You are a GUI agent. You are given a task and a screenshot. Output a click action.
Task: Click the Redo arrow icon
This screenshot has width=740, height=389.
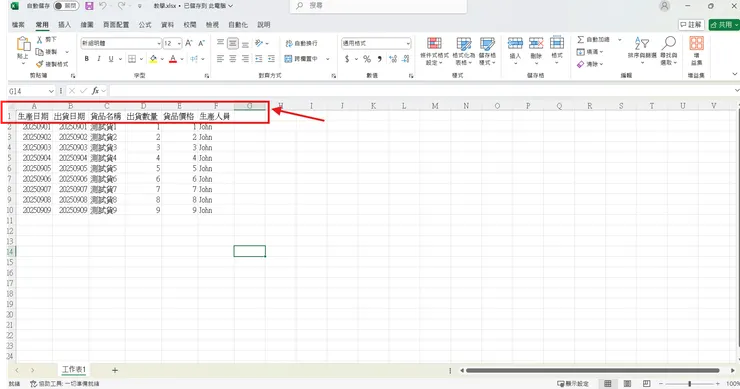pyautogui.click(x=121, y=6)
